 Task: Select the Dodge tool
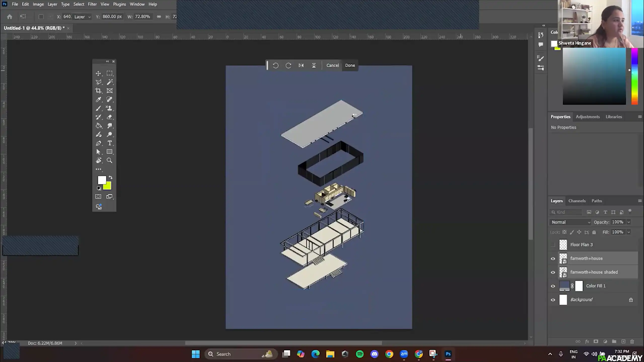click(x=109, y=135)
